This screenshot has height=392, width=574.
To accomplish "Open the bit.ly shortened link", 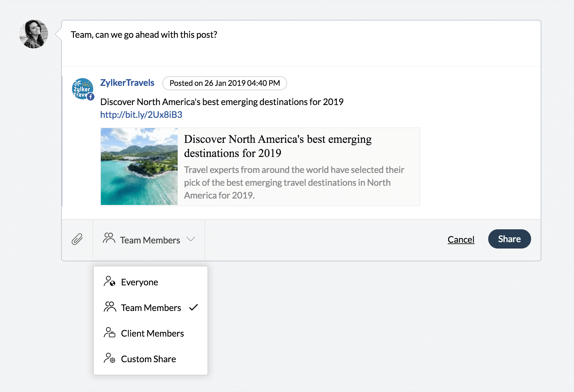I will tap(141, 115).
